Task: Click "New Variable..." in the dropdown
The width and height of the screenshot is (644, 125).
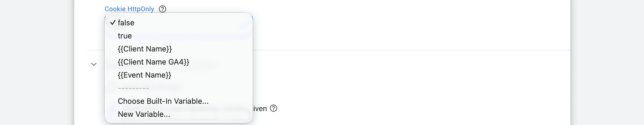Action: (144, 114)
